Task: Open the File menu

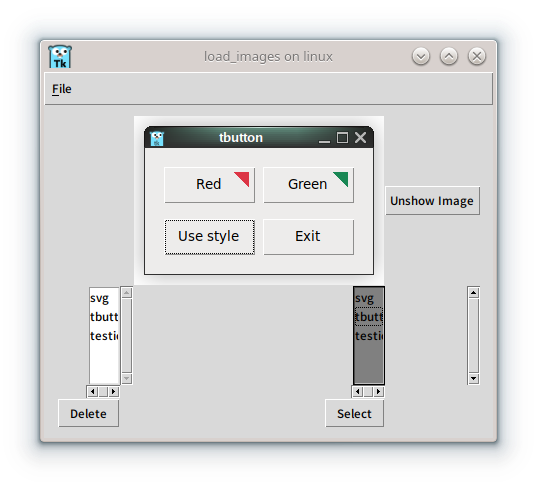Action: click(x=62, y=89)
